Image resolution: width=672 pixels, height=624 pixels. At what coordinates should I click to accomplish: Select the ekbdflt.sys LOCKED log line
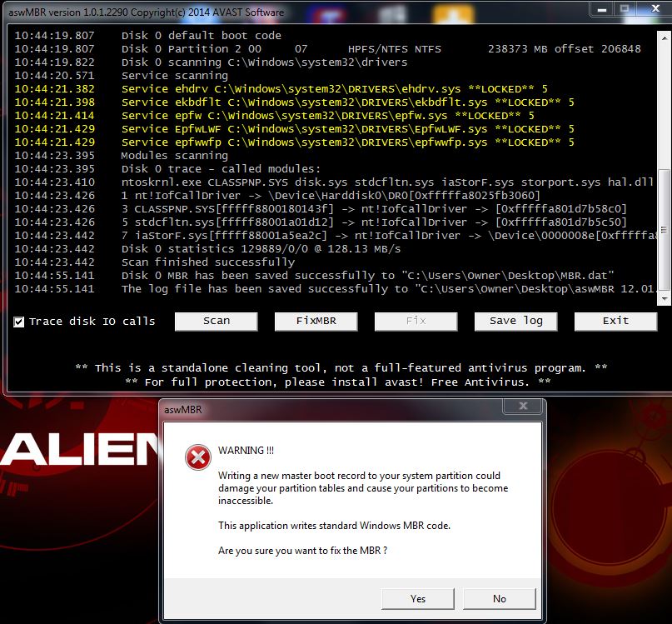[x=294, y=102]
